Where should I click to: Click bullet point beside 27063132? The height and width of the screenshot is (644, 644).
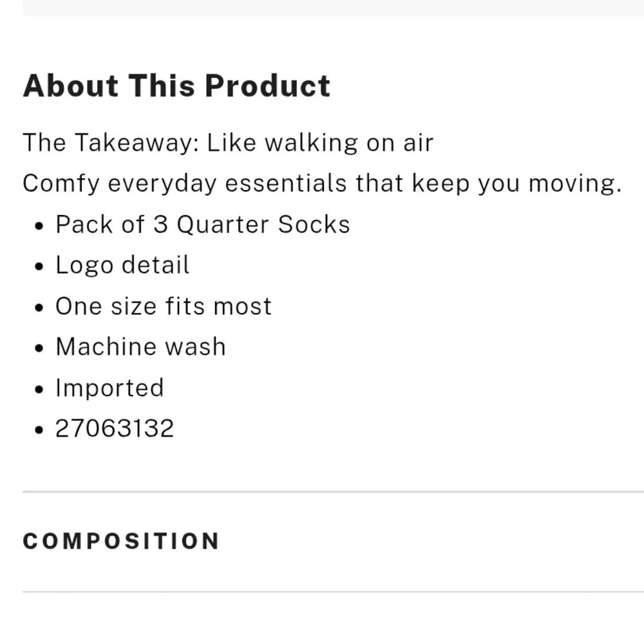tap(39, 430)
